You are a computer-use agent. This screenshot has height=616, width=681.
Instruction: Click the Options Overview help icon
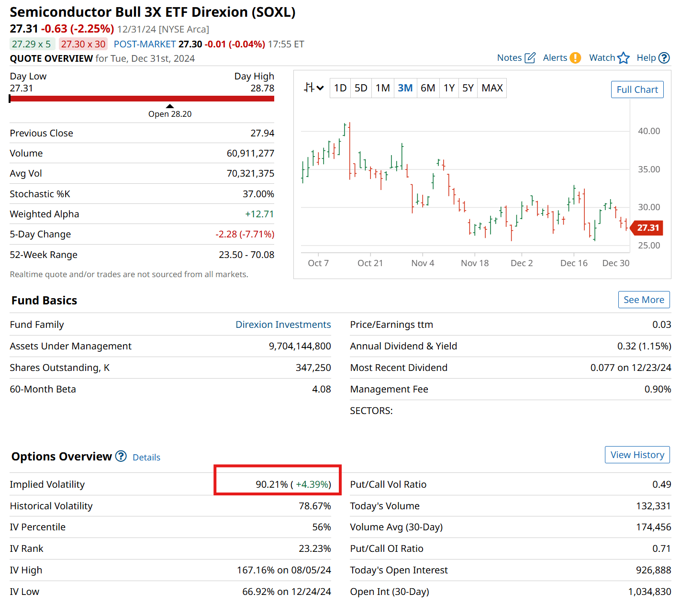[121, 457]
